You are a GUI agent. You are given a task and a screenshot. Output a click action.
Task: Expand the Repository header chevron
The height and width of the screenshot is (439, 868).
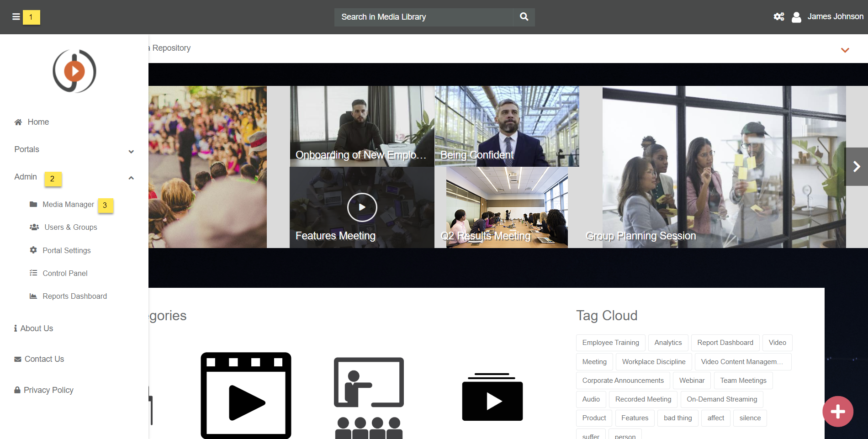pos(845,50)
